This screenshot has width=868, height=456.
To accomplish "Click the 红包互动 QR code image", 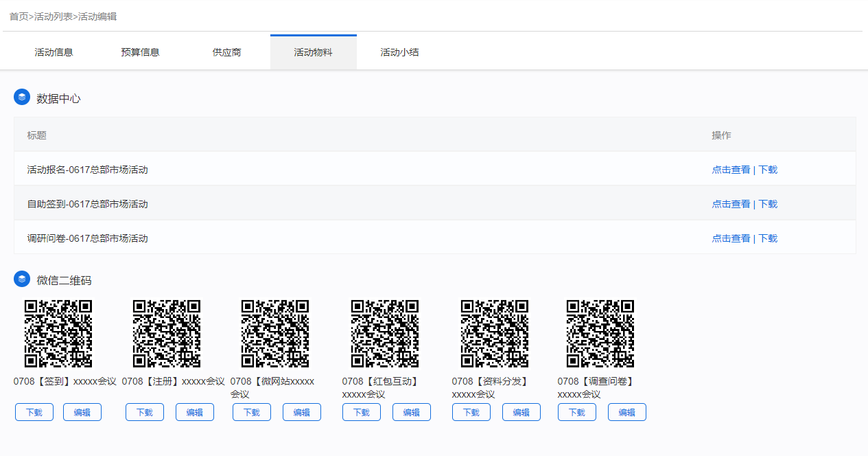I will coord(385,334).
